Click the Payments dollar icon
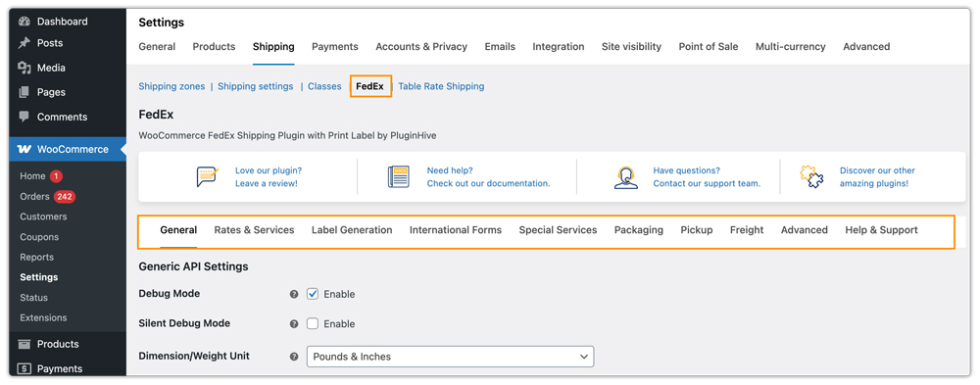 24,368
